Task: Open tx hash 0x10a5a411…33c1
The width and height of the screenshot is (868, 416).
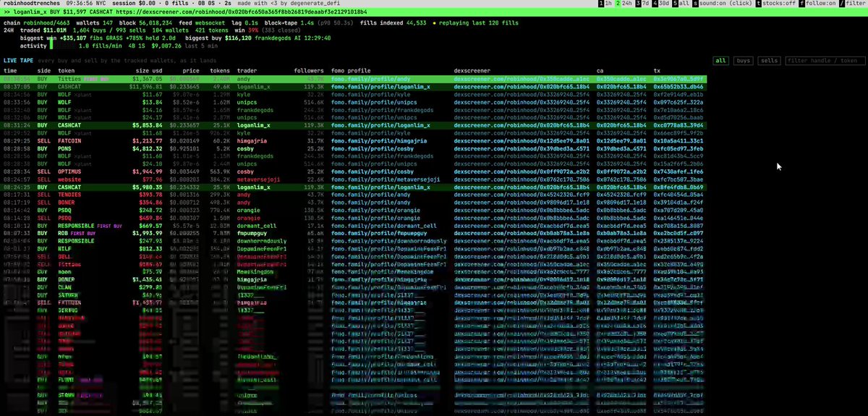Action: pos(678,140)
